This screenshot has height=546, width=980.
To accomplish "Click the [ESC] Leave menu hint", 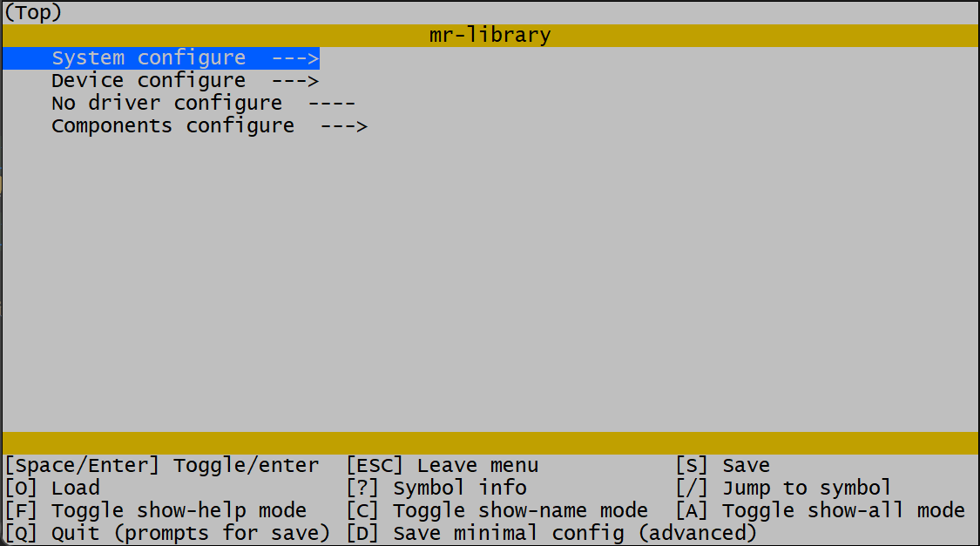I will (443, 466).
